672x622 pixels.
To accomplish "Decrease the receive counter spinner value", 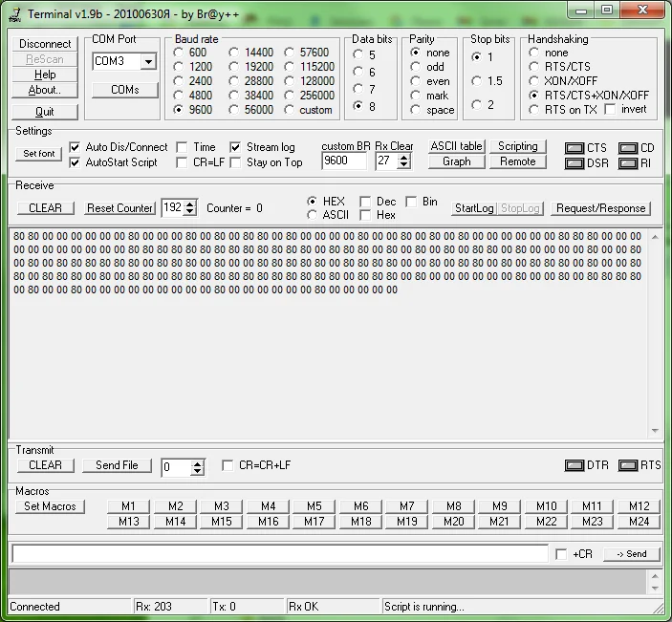I will point(189,211).
